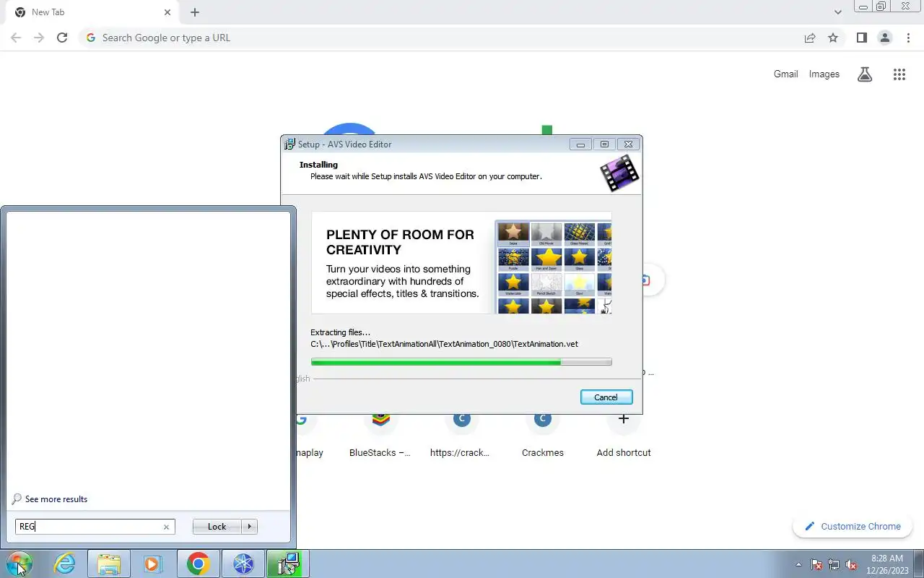
Task: Open Internet Explorer from the taskbar
Action: click(x=65, y=564)
